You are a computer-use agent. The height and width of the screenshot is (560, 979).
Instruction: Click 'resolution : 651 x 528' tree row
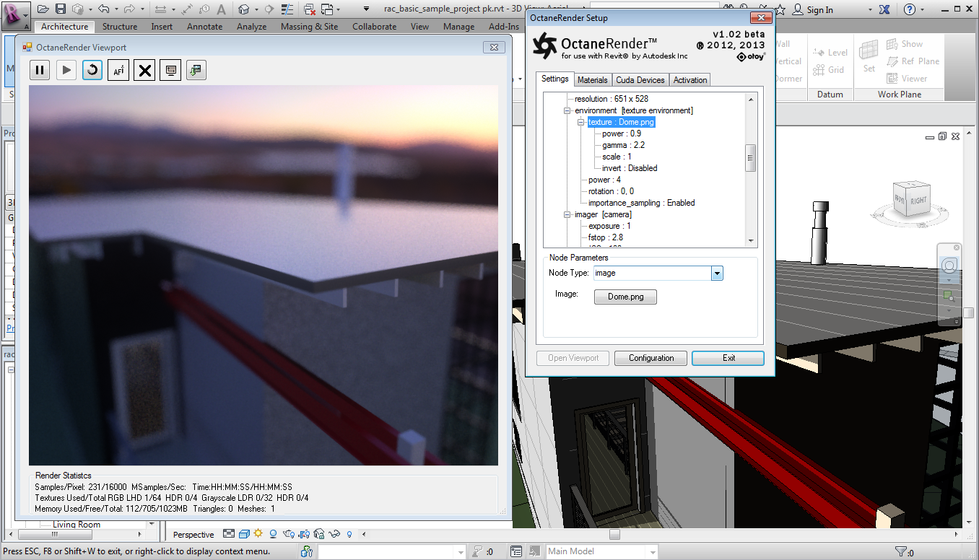611,99
